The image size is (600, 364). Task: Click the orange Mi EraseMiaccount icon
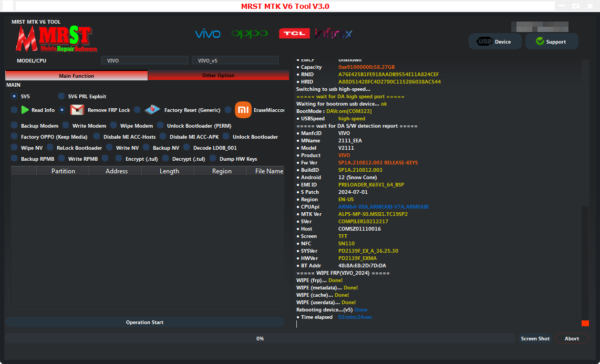pos(243,110)
